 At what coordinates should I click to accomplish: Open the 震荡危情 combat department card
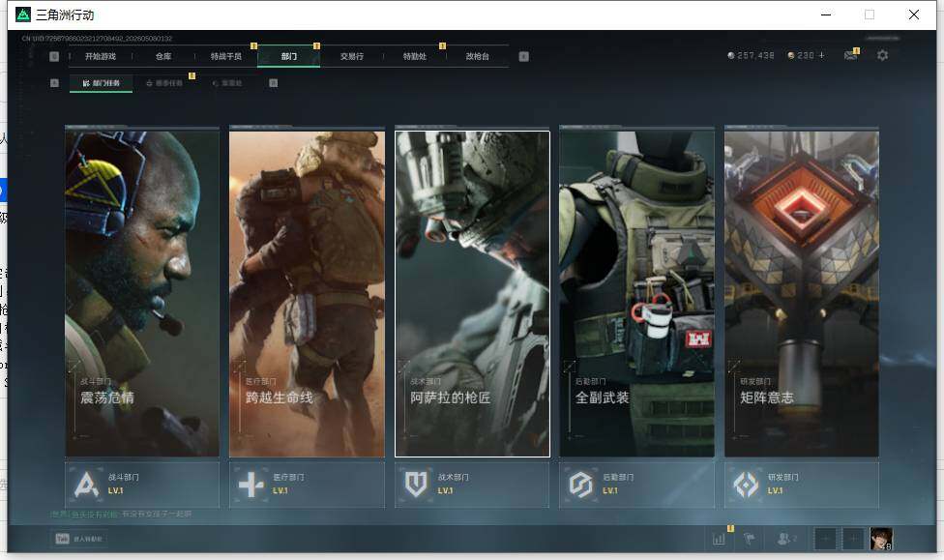point(142,293)
